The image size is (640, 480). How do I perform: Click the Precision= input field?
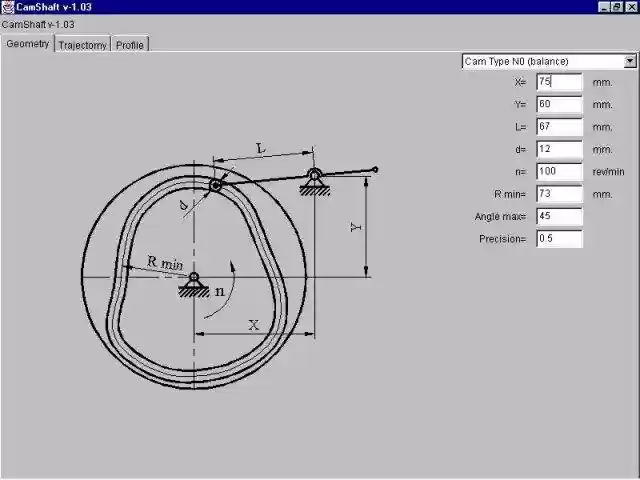tap(559, 239)
